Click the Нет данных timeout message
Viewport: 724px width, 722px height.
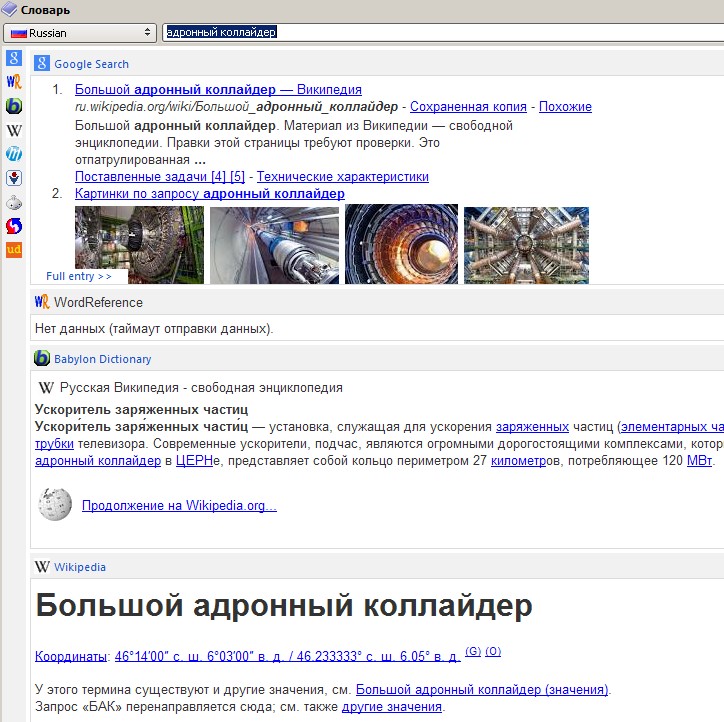pos(154,329)
